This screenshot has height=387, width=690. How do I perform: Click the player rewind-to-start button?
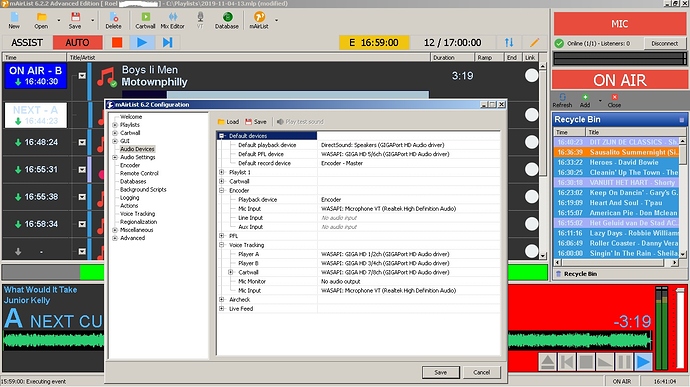coord(567,362)
